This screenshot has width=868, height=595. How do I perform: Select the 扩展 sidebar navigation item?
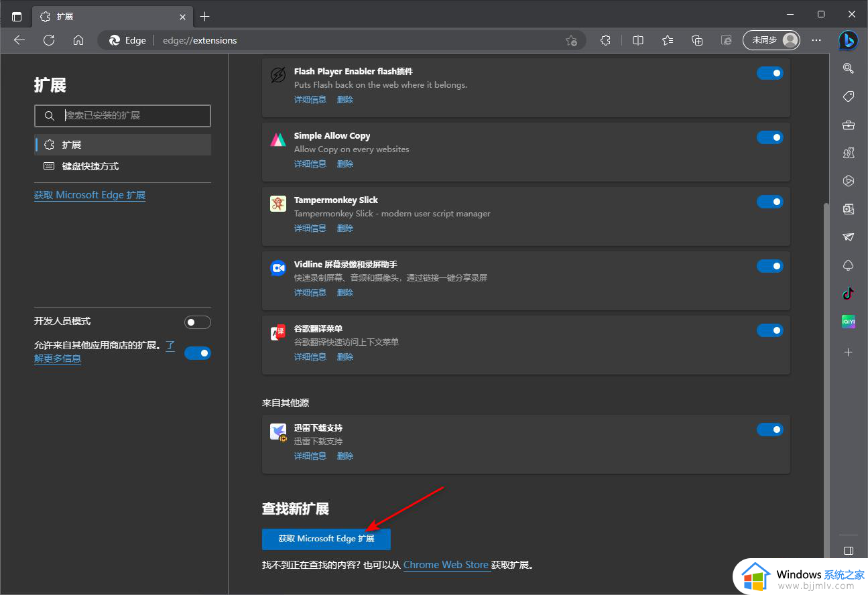click(x=123, y=145)
